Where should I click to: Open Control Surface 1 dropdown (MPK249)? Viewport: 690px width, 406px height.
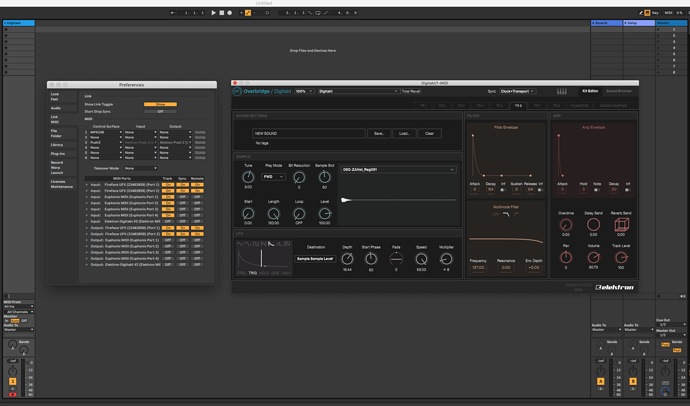pos(106,132)
